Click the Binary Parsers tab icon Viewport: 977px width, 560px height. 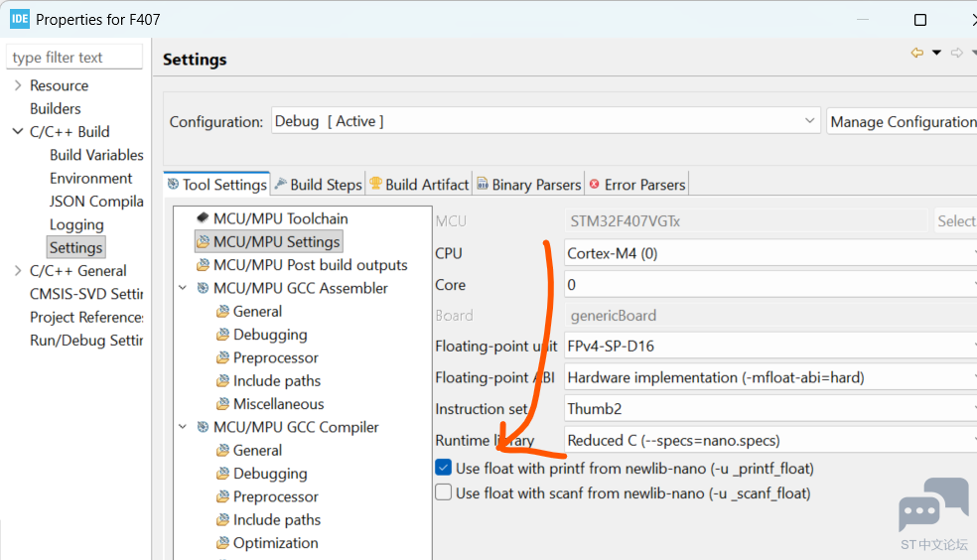pos(483,183)
